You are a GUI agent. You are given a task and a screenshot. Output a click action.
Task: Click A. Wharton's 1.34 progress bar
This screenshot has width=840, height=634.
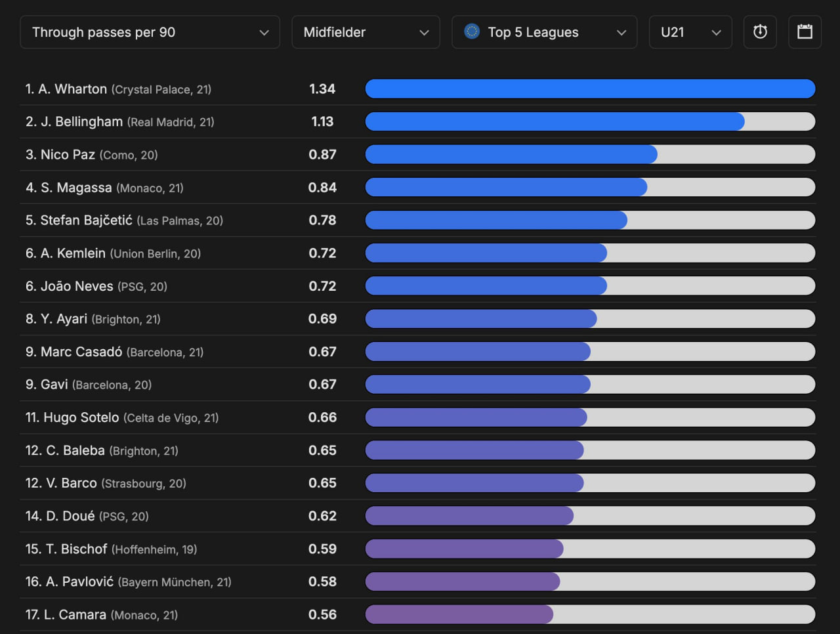(x=589, y=89)
